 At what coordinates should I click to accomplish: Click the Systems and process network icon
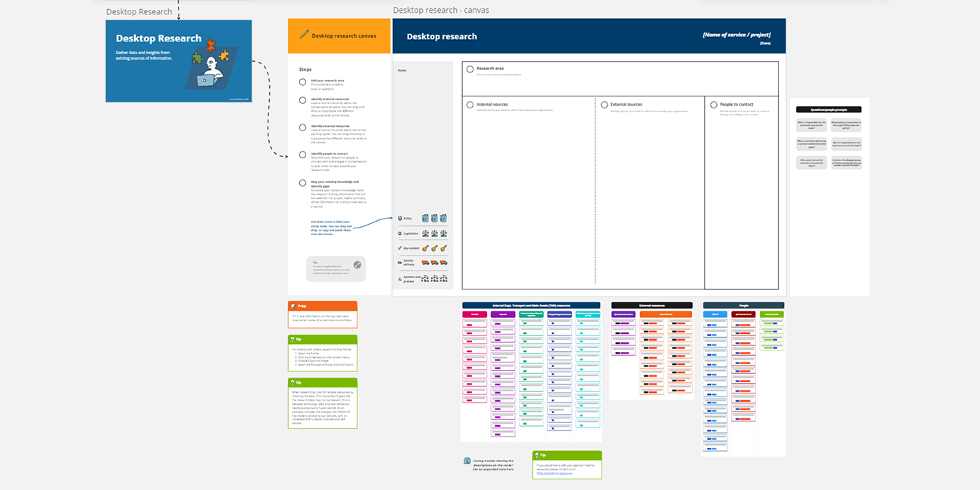click(x=426, y=280)
